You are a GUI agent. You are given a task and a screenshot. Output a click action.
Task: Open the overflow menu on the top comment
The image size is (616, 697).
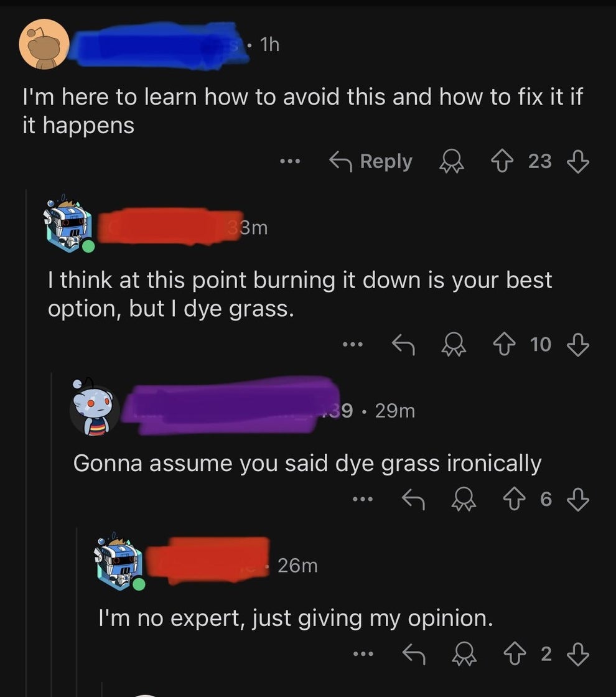coord(291,162)
